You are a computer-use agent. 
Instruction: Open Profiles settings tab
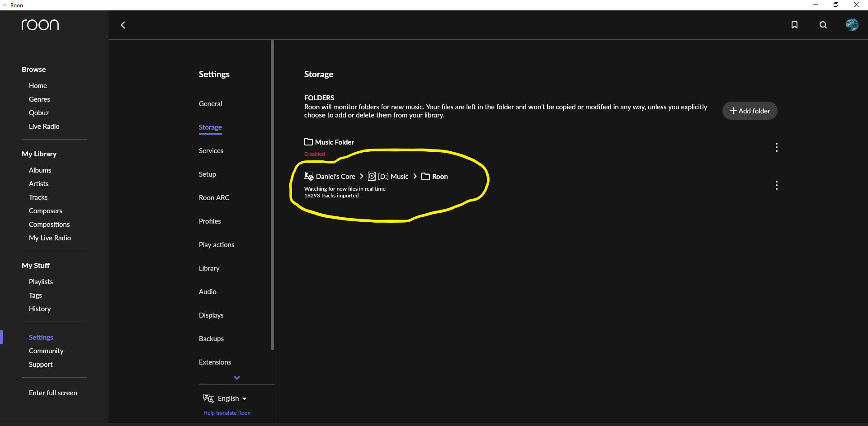click(x=210, y=221)
